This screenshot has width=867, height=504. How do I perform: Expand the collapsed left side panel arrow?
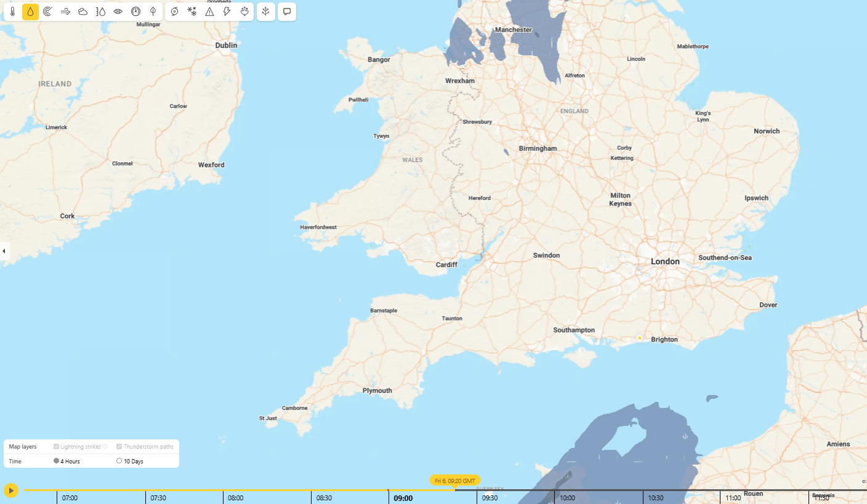pos(4,251)
